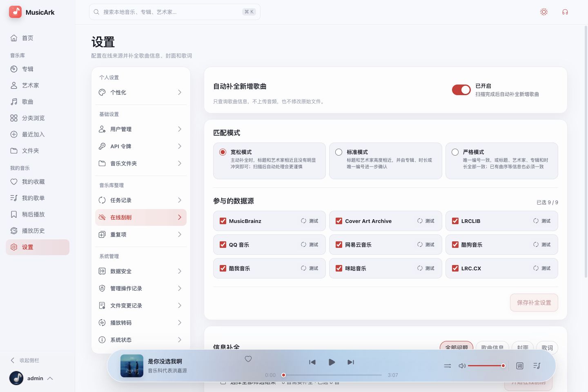The width and height of the screenshot is (588, 392).
Task: Select the 标准模式 radio option
Action: tap(339, 152)
